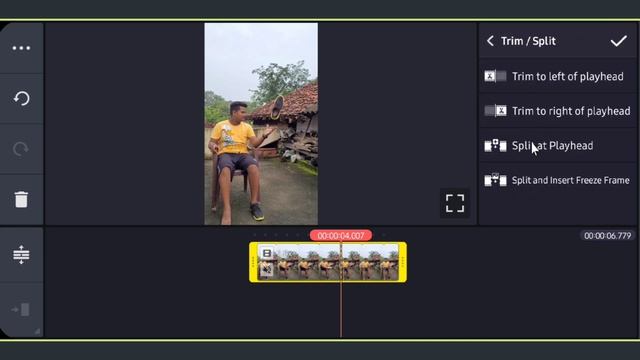Toggle fullscreen preview icon
Image resolution: width=640 pixels, height=360 pixels.
(x=455, y=203)
